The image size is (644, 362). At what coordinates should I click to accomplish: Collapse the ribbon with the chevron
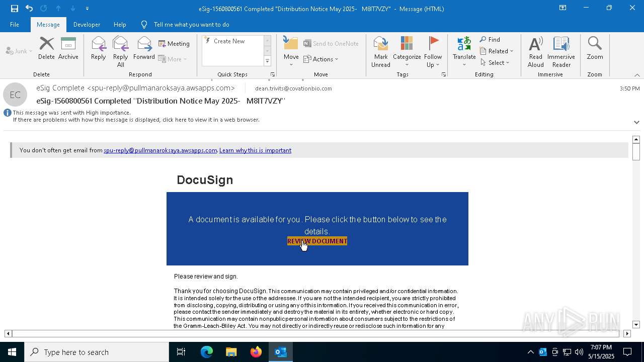637,75
